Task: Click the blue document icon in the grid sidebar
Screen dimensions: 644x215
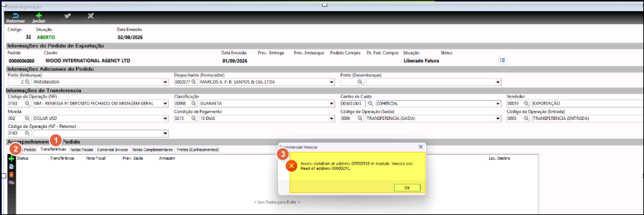Action: click(11, 166)
